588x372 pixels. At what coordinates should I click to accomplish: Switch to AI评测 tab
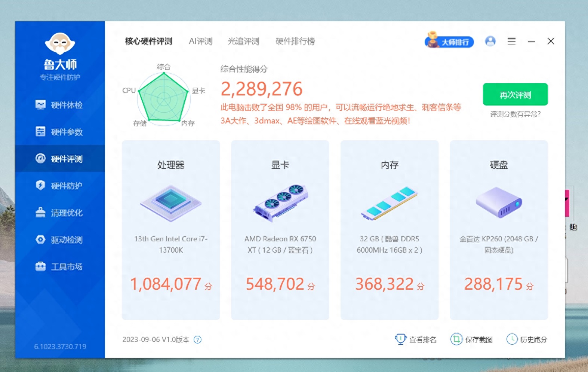201,41
